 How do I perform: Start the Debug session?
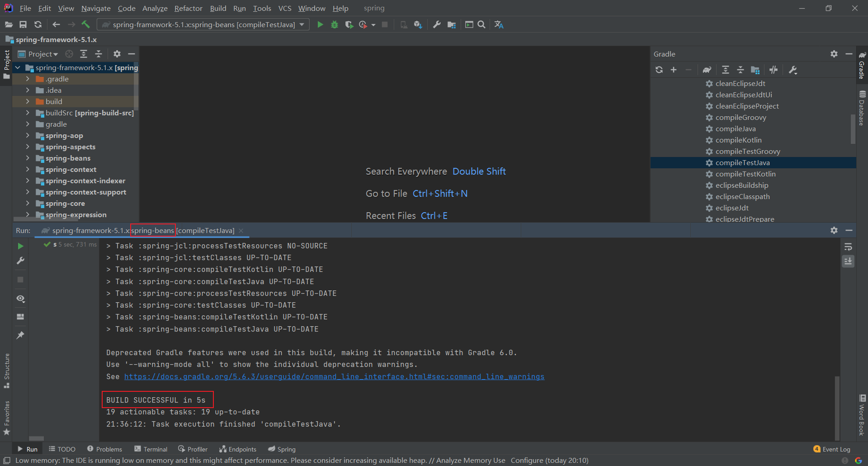(x=335, y=24)
